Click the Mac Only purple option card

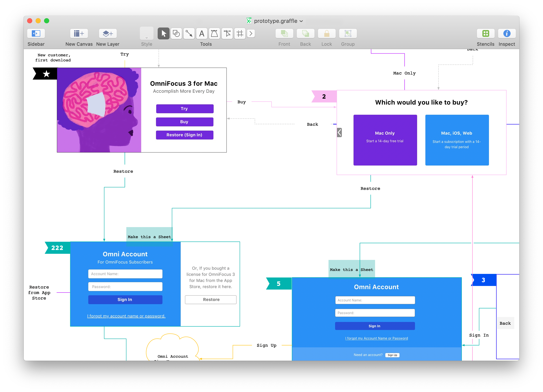coord(385,140)
